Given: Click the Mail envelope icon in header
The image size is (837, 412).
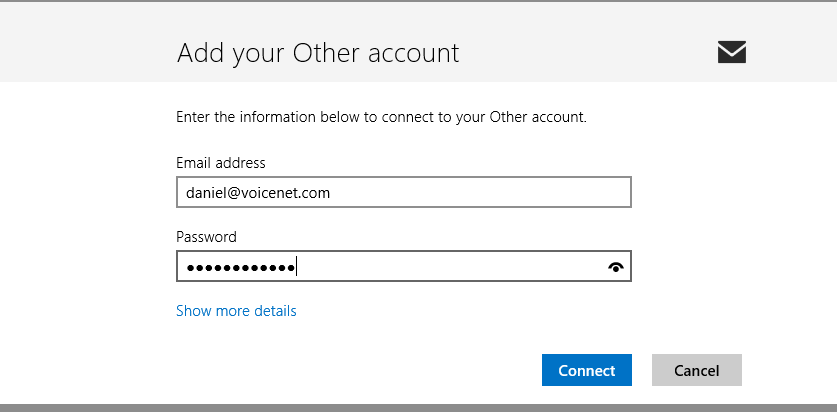Looking at the screenshot, I should coord(731,52).
